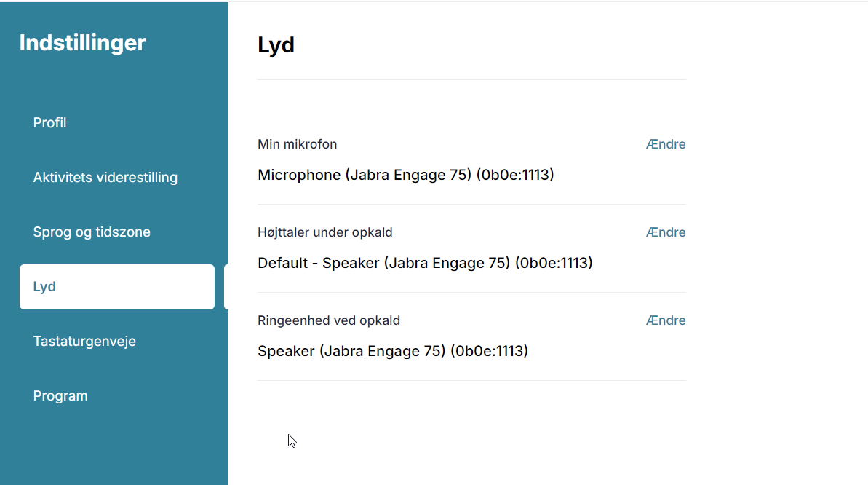The width and height of the screenshot is (868, 485).
Task: Open Sprog og tidszone settings
Action: pyautogui.click(x=92, y=232)
